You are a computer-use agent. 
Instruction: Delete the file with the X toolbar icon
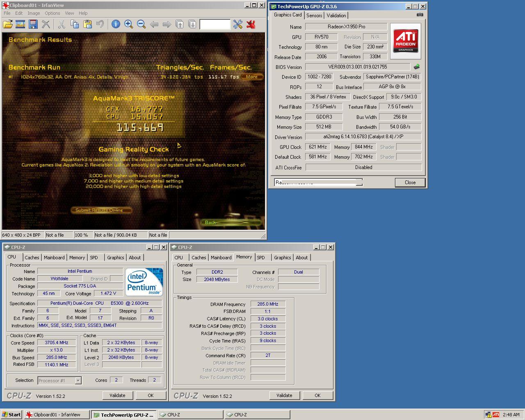(x=46, y=24)
